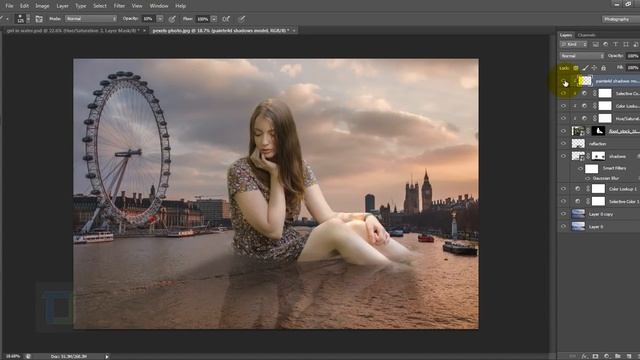Image resolution: width=640 pixels, height=360 pixels.
Task: Open the View menu
Action: [137, 6]
